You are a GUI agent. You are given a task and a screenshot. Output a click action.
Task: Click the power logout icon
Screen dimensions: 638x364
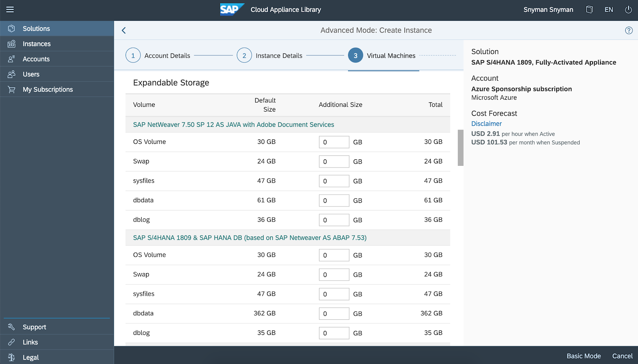[628, 10]
